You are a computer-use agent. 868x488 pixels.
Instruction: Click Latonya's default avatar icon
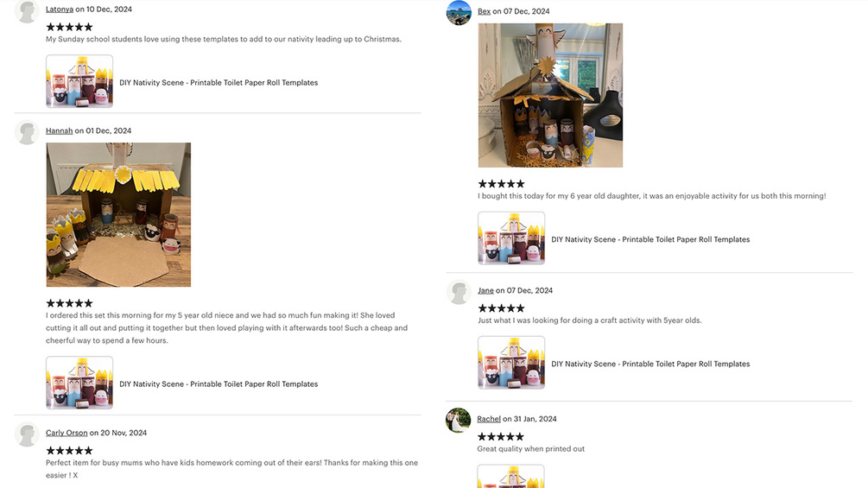[27, 11]
